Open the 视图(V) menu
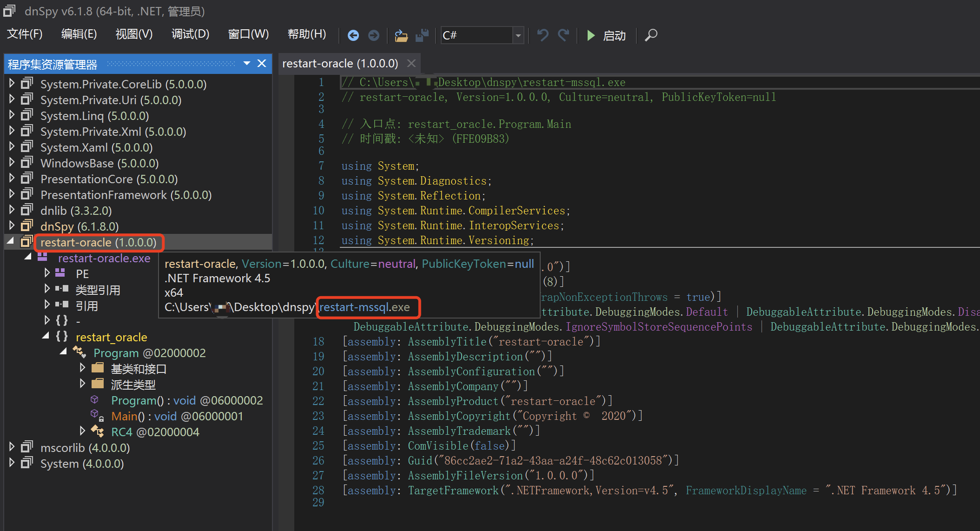Viewport: 980px width, 531px height. 134,34
